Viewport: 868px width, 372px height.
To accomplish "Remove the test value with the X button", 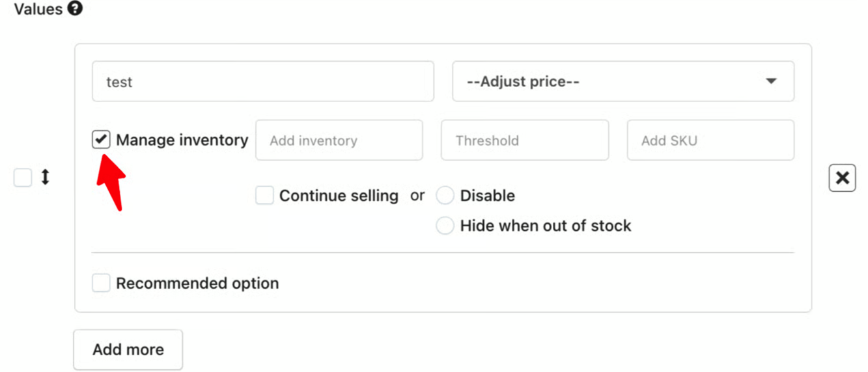I will [842, 178].
